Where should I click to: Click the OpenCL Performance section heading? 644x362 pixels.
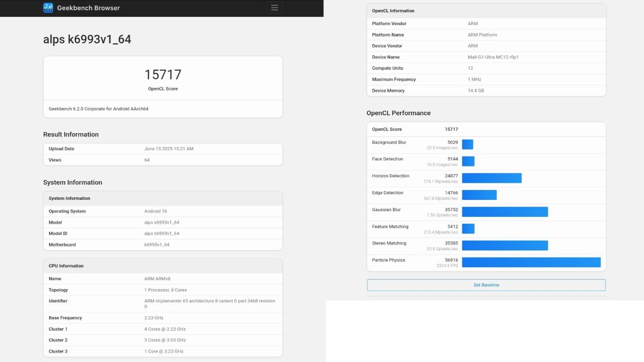click(x=398, y=113)
